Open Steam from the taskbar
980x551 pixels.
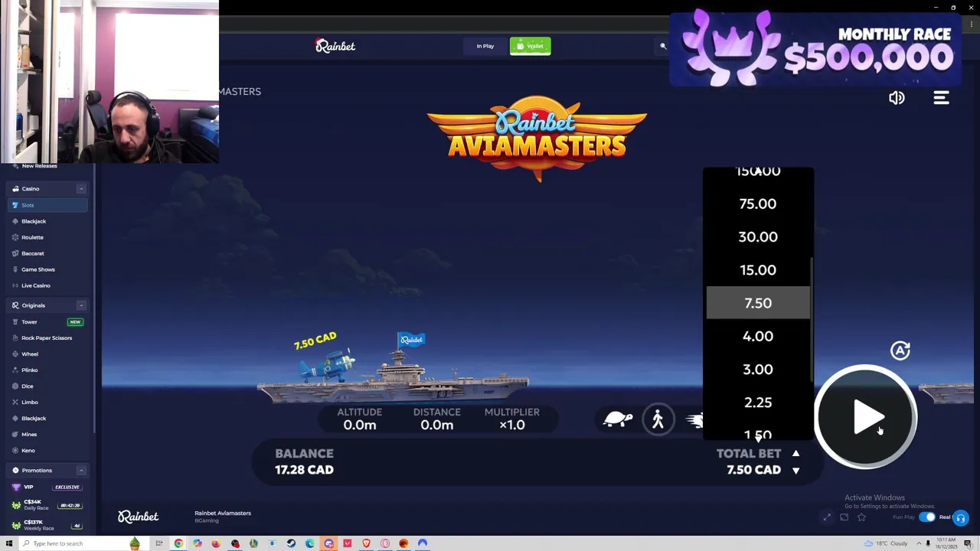[291, 543]
